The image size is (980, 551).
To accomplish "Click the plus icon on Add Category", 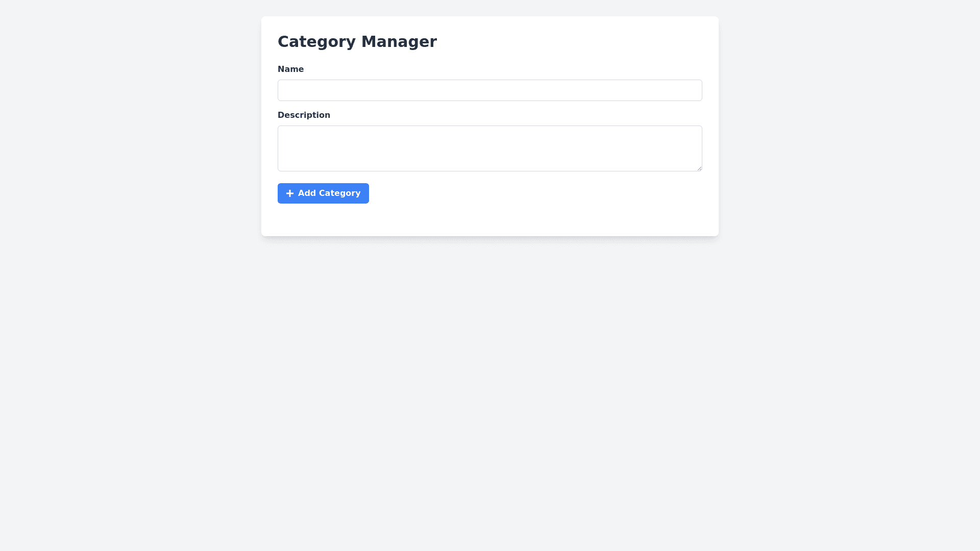I will (x=290, y=193).
